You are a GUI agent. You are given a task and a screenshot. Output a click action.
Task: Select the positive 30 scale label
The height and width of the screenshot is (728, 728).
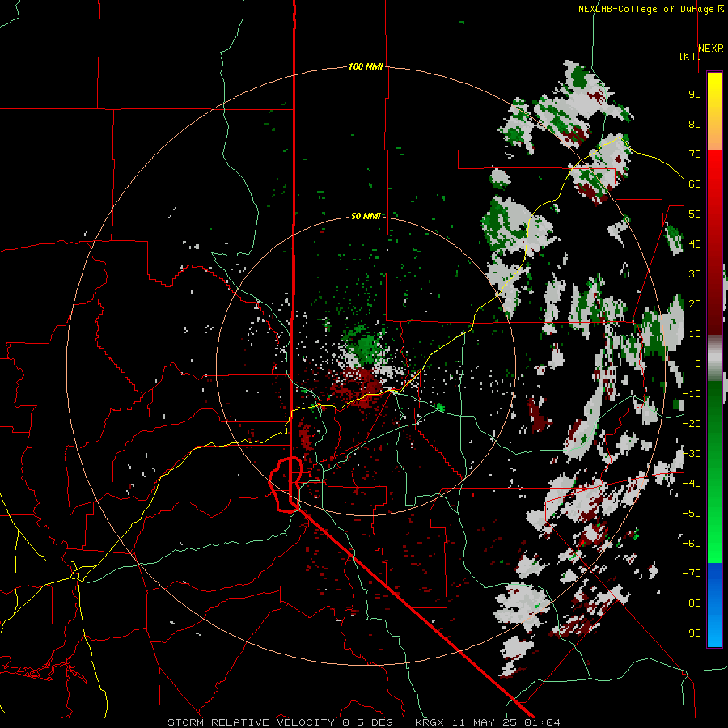695,274
